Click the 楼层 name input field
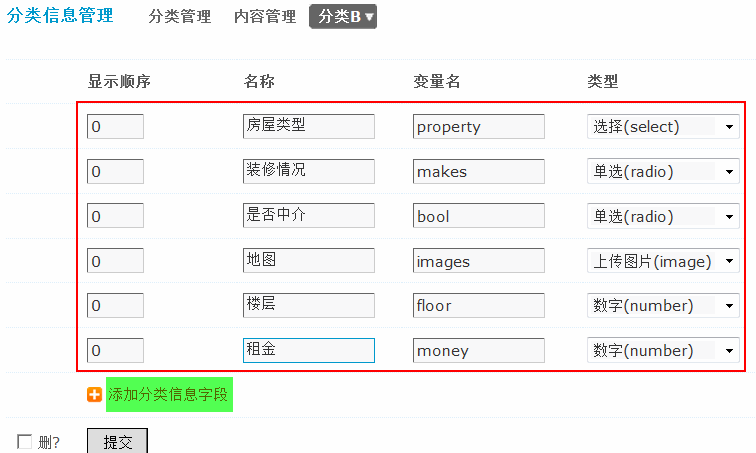 click(x=309, y=306)
